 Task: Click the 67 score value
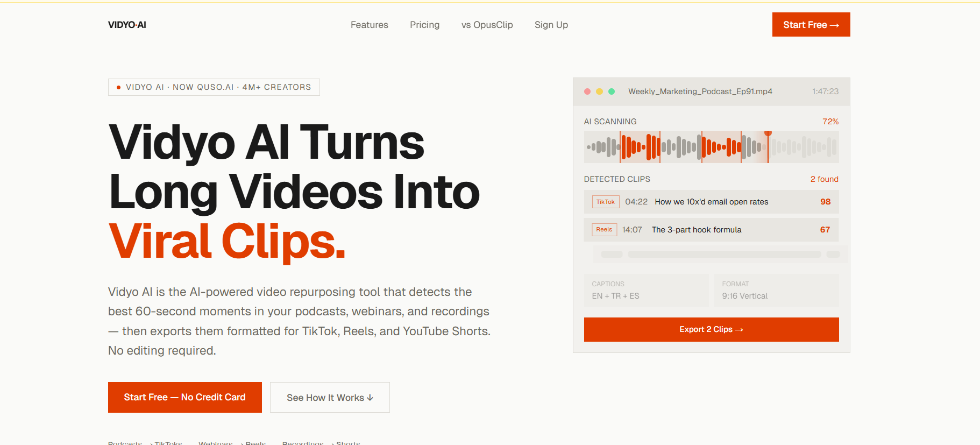coord(825,230)
